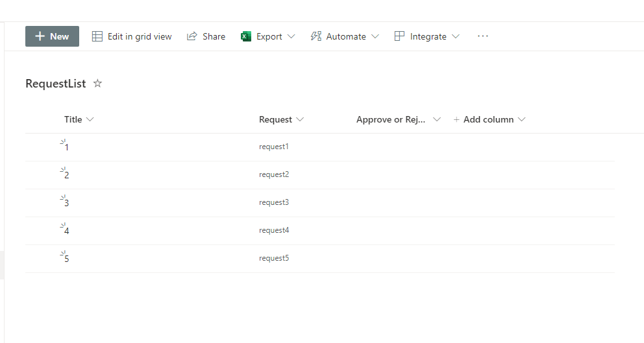Expand the Automate dropdown chevron

click(x=375, y=36)
